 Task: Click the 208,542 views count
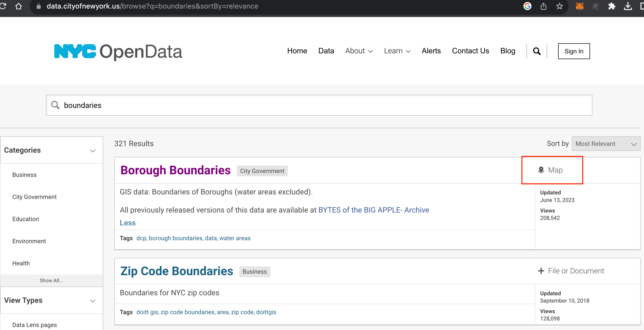[x=550, y=218]
